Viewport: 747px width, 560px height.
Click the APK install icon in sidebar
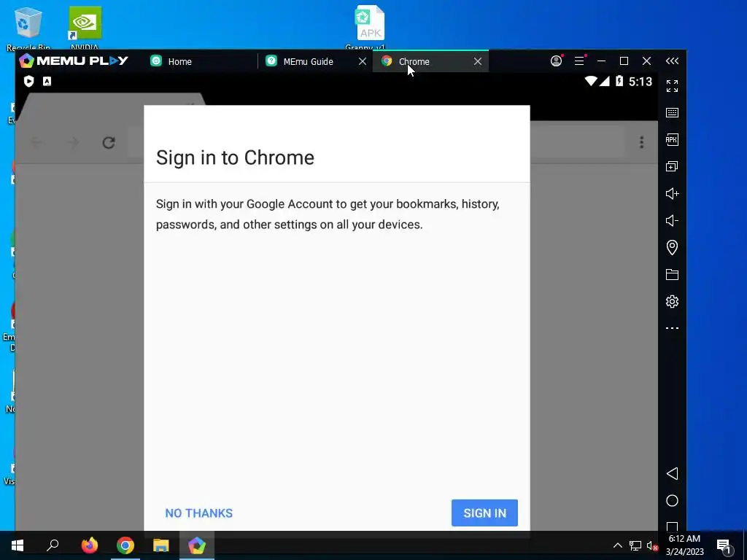tap(672, 139)
